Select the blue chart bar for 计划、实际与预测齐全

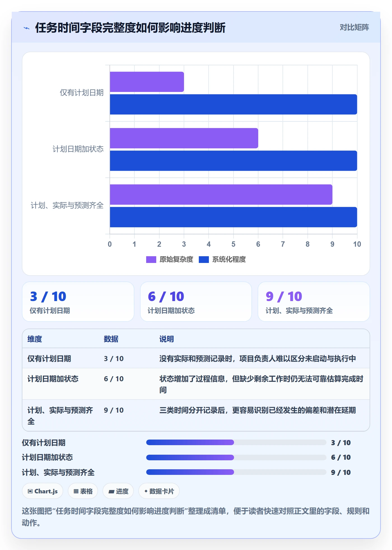pyautogui.click(x=233, y=217)
